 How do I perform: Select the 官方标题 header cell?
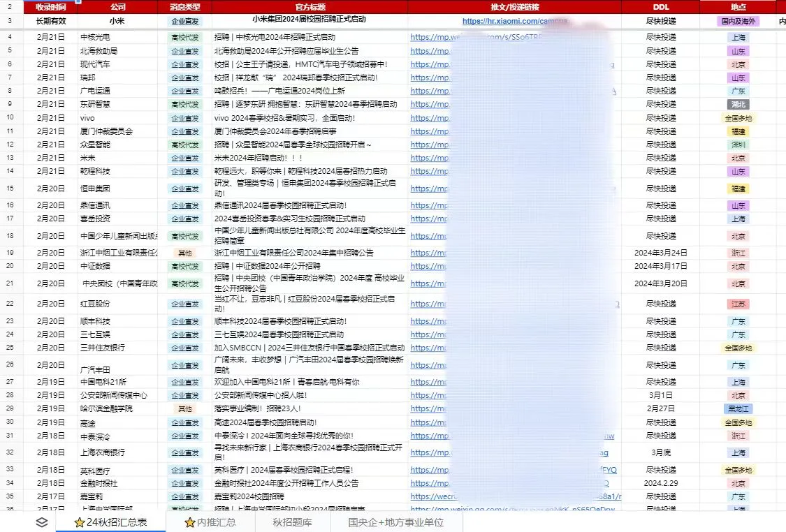click(x=310, y=7)
